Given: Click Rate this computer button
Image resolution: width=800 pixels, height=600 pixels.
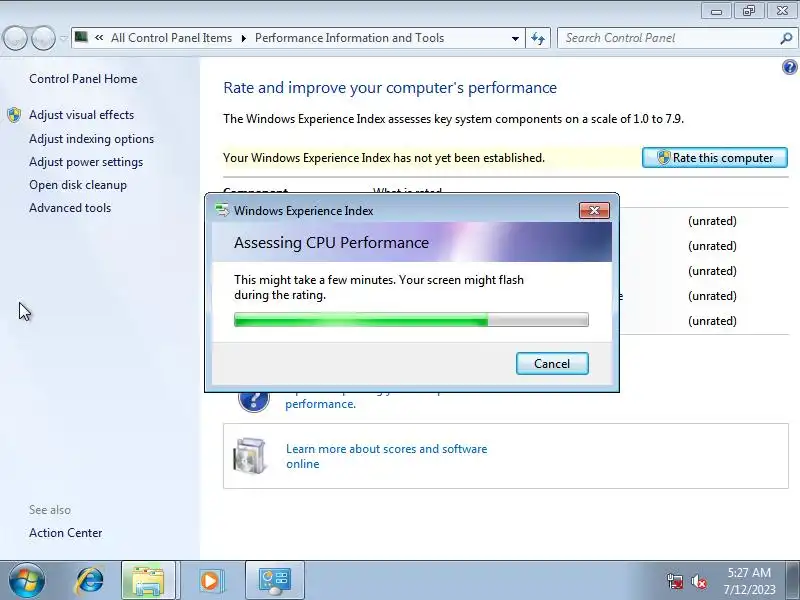Looking at the screenshot, I should (x=714, y=158).
